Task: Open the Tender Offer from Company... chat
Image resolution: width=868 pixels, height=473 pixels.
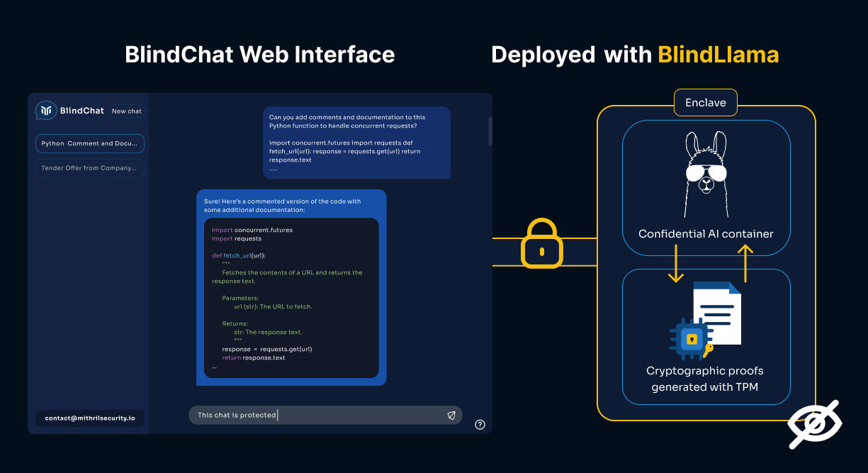Action: tap(90, 168)
